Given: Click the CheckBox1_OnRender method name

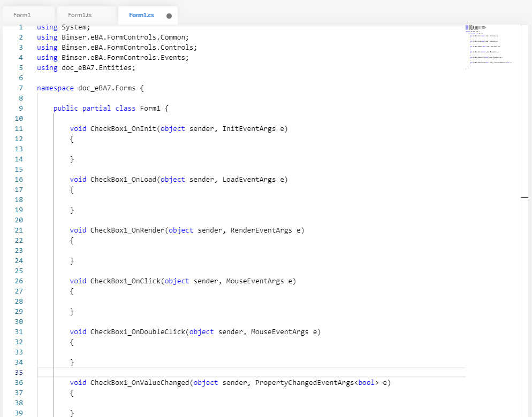Looking at the screenshot, I should tap(127, 230).
